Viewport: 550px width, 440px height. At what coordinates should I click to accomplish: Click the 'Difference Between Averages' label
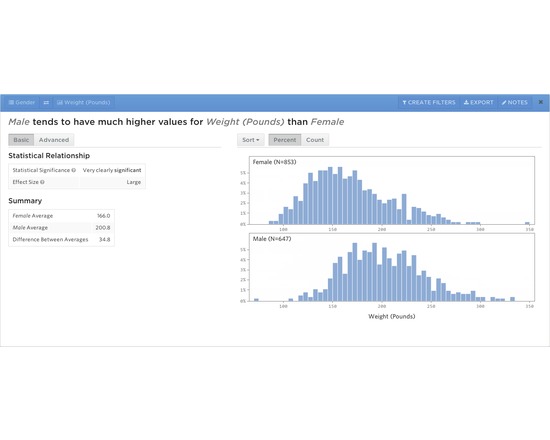click(x=50, y=240)
